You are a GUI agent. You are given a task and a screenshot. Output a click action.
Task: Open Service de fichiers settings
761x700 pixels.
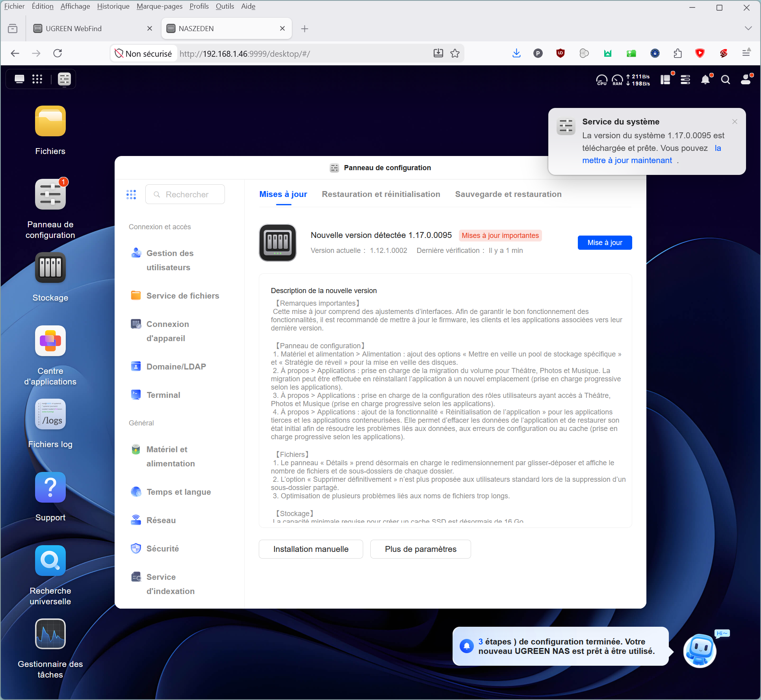[176, 295]
